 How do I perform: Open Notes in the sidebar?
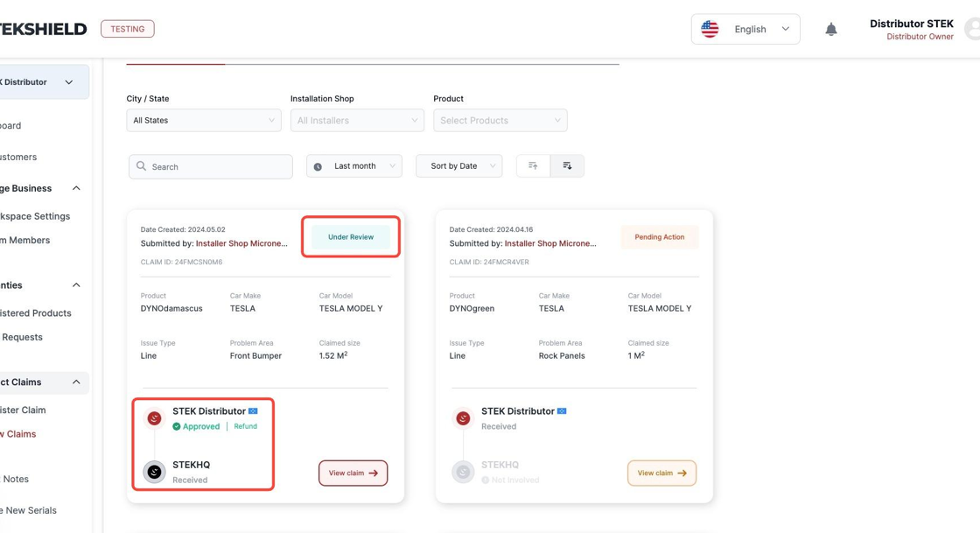(x=15, y=479)
